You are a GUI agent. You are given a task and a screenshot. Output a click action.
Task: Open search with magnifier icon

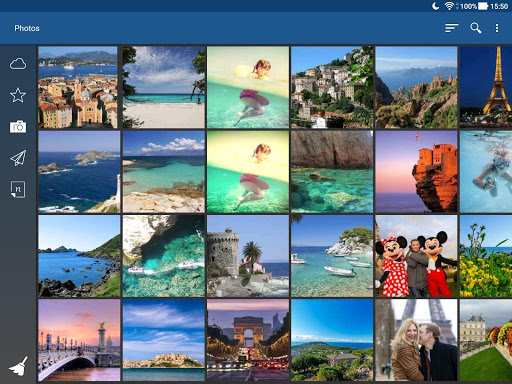point(476,28)
